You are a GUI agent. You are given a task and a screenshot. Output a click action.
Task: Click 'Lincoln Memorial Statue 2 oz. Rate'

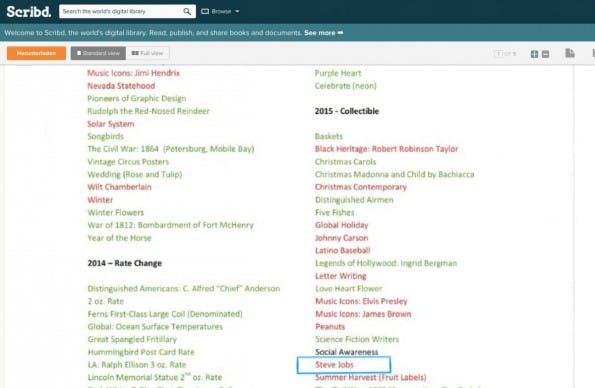click(x=155, y=377)
